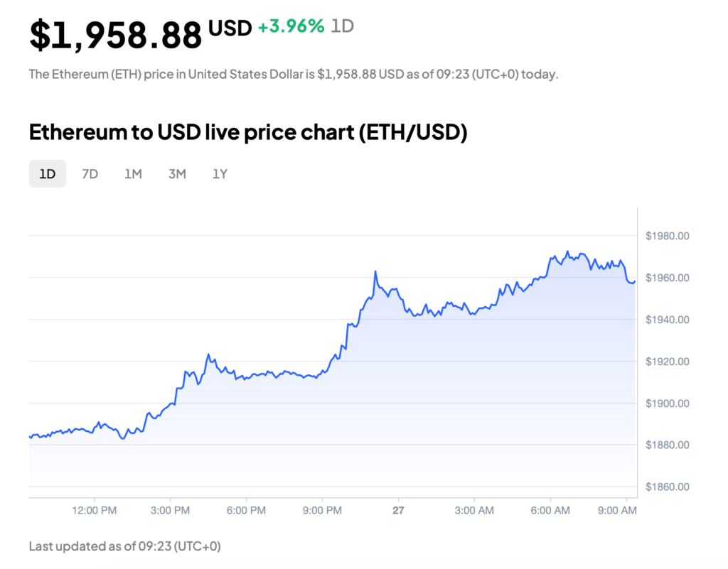Switch to the 7D chart range
728x569 pixels.
[90, 174]
